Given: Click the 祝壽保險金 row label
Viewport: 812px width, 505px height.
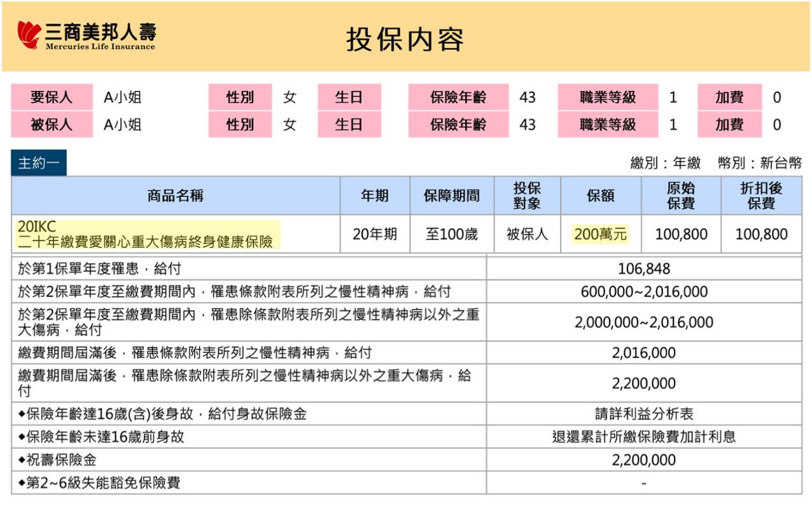Looking at the screenshot, I should [57, 460].
